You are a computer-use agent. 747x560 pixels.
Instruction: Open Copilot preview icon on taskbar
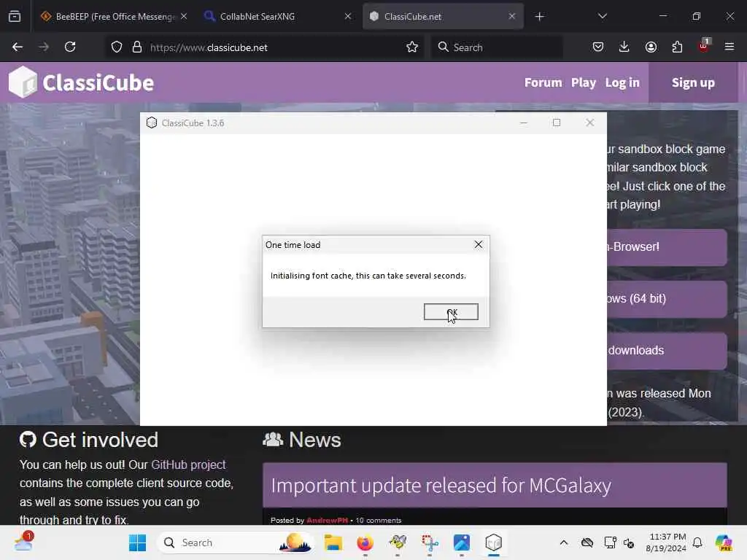coord(724,542)
